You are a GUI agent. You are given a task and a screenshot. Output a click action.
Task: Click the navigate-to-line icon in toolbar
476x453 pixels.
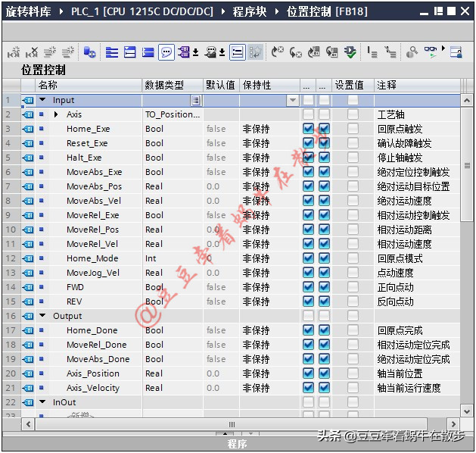pos(372,52)
